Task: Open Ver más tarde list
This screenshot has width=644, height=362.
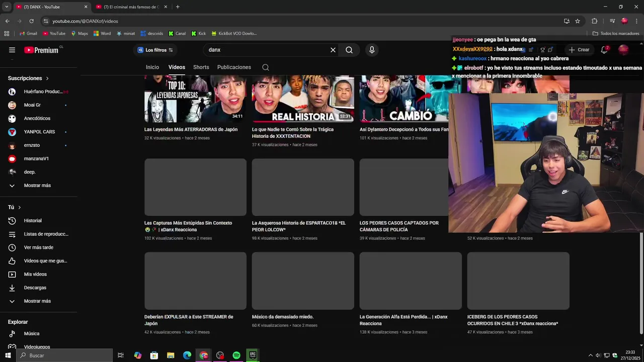Action: click(39, 247)
